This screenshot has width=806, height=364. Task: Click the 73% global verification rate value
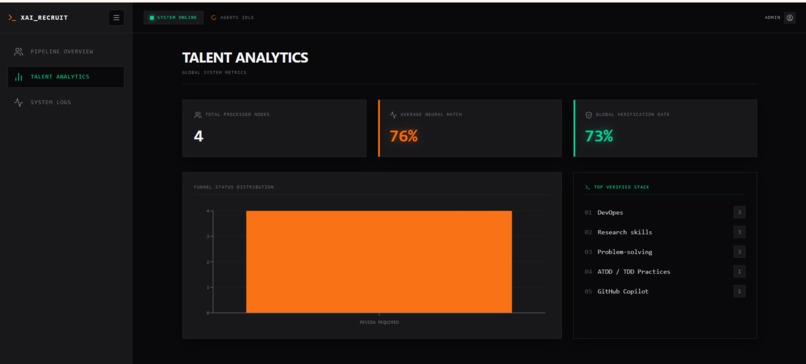pyautogui.click(x=599, y=136)
